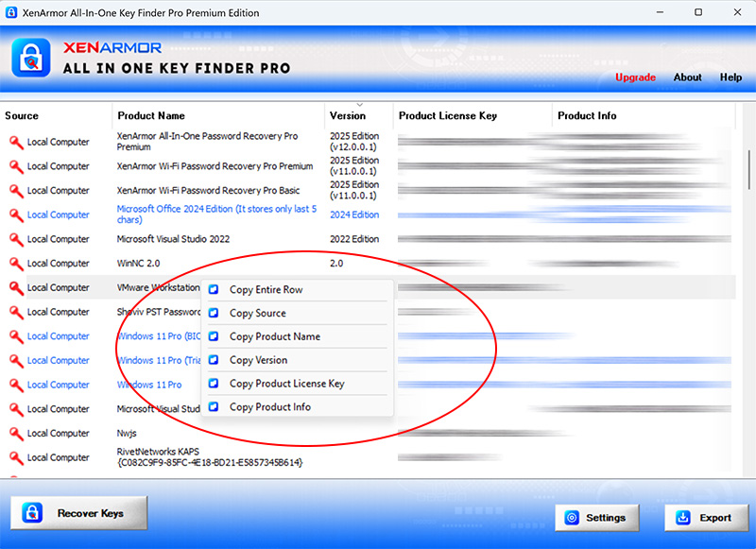Pick Copy Product License Key menu entry
Image resolution: width=756 pixels, height=549 pixels.
coord(298,384)
